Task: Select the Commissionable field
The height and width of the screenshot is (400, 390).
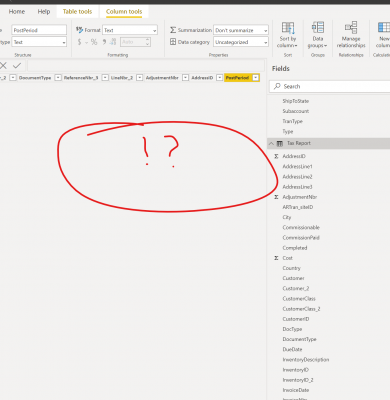Action: point(301,227)
